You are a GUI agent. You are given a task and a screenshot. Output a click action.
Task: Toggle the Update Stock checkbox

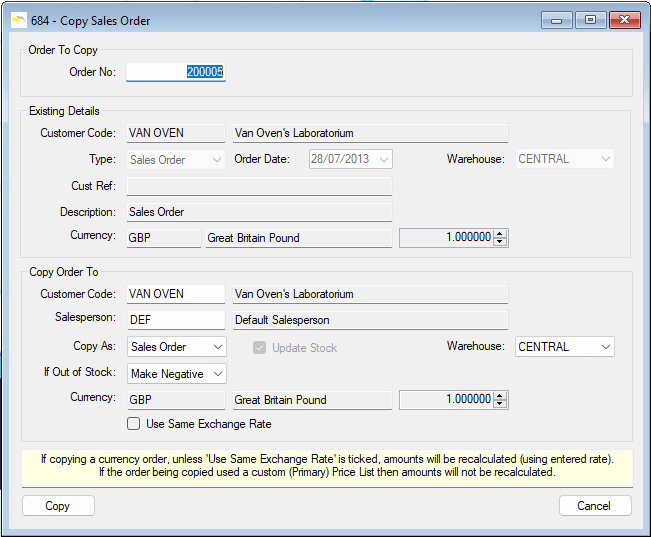(x=258, y=348)
